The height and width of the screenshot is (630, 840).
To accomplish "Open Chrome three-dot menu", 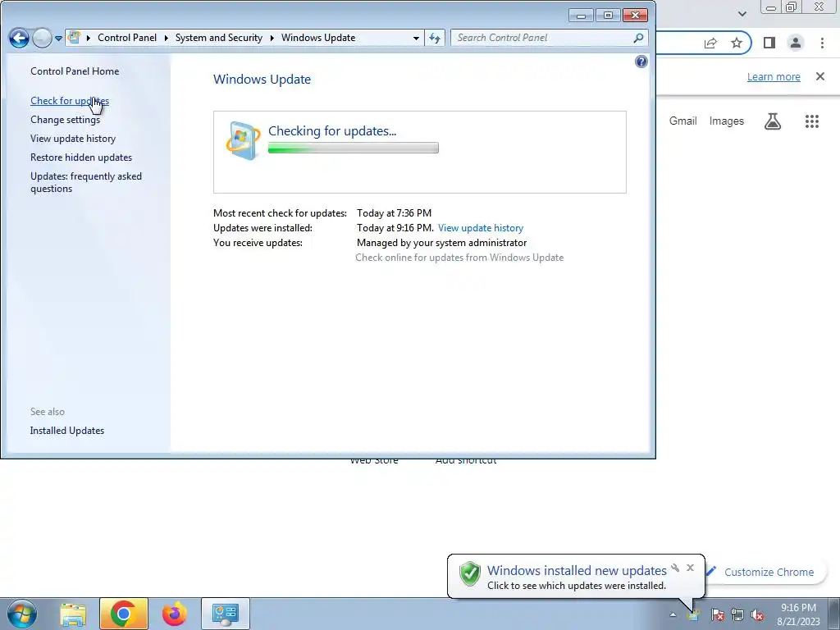I will coord(822,43).
